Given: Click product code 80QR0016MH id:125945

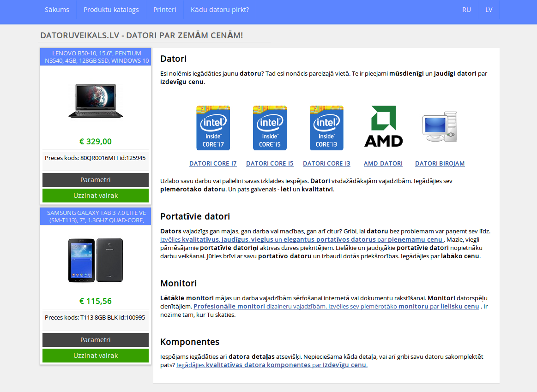Looking at the screenshot, I should 95,158.
